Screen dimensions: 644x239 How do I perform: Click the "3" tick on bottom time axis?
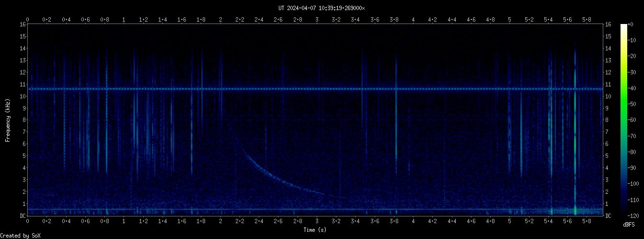[317, 221]
